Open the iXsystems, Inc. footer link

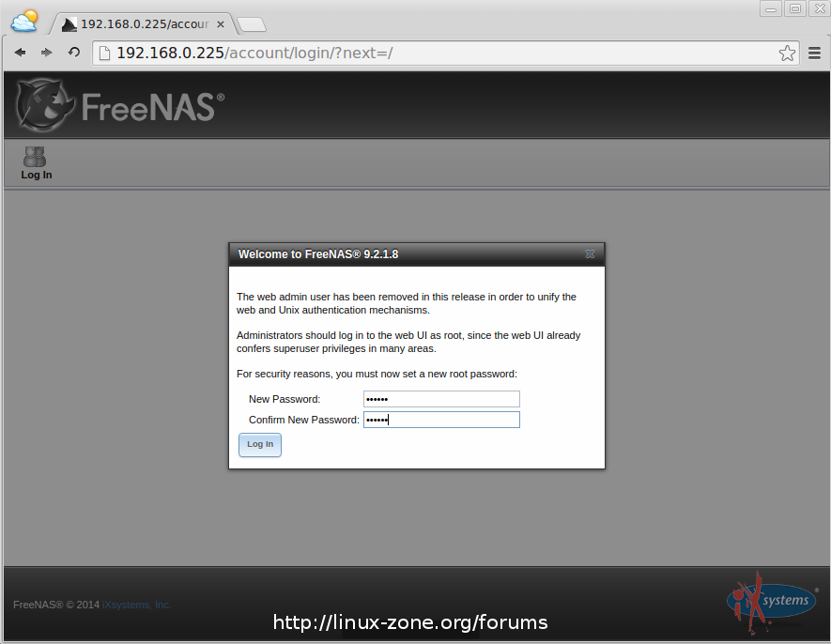tap(137, 605)
